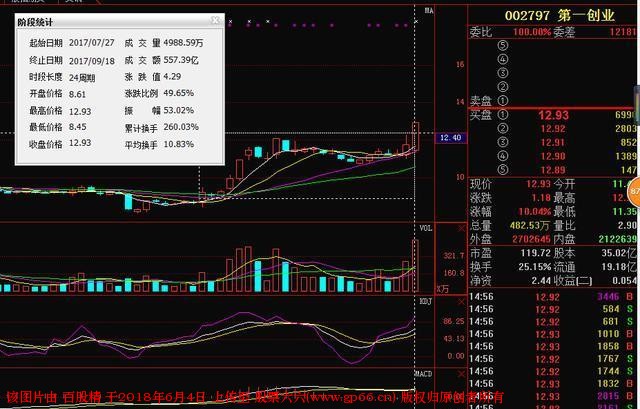Click the 12.40 price marker on axis
Image resolution: width=640 pixels, height=409 pixels.
pyautogui.click(x=449, y=137)
